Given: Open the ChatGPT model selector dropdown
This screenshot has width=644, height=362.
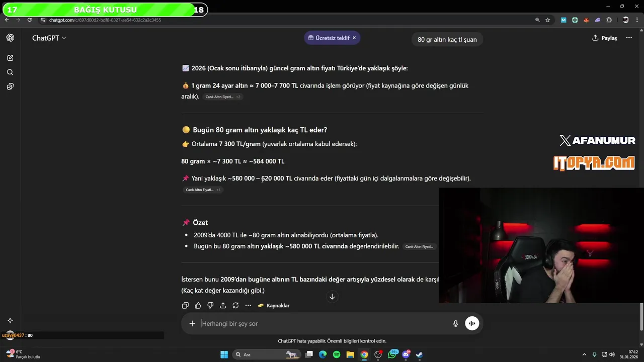Looking at the screenshot, I should pos(49,38).
